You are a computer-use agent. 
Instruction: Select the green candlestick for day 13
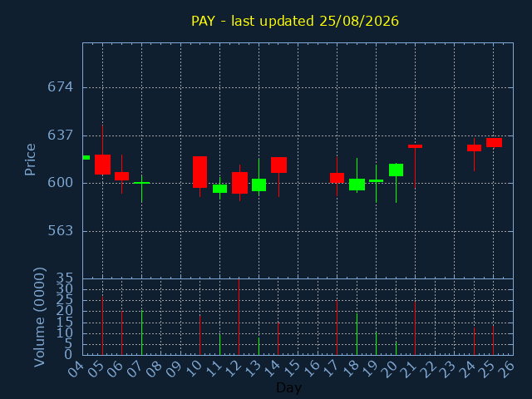coord(259,185)
